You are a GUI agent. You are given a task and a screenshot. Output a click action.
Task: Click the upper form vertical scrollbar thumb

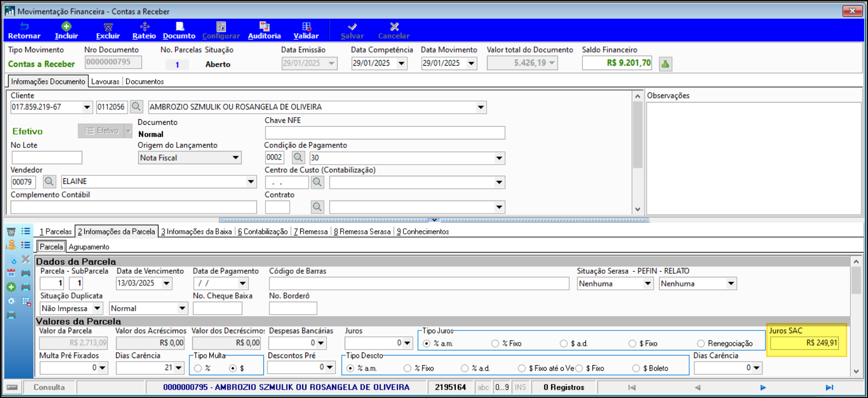click(x=637, y=135)
